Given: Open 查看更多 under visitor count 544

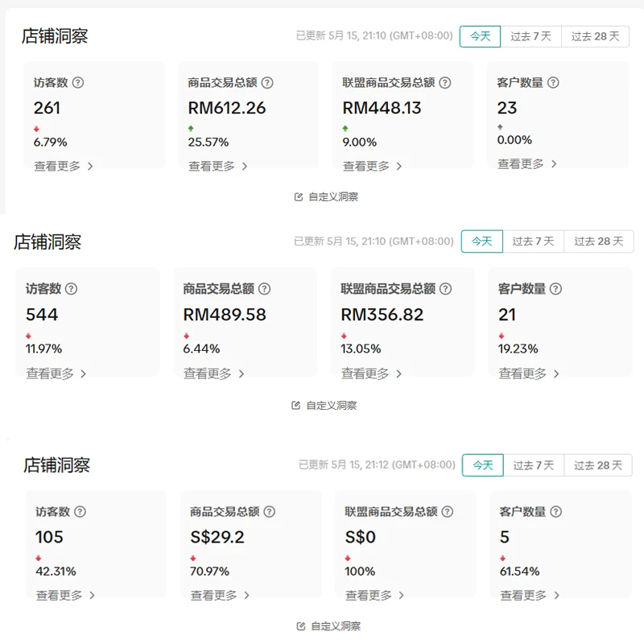Looking at the screenshot, I should pos(50,374).
